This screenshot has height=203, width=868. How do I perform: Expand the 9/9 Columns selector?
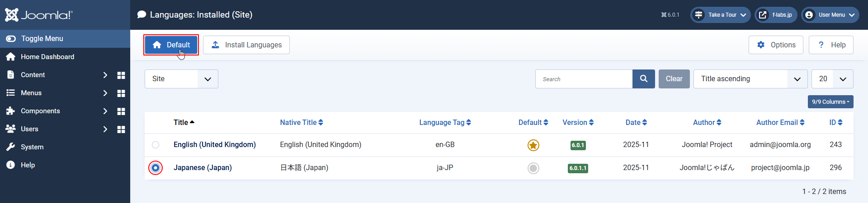click(x=830, y=102)
